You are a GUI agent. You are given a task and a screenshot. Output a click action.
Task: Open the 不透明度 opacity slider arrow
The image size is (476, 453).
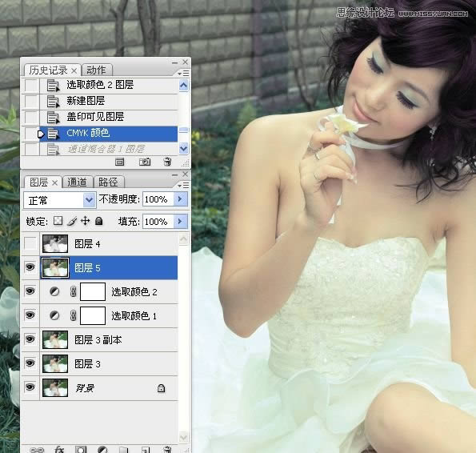click(180, 198)
